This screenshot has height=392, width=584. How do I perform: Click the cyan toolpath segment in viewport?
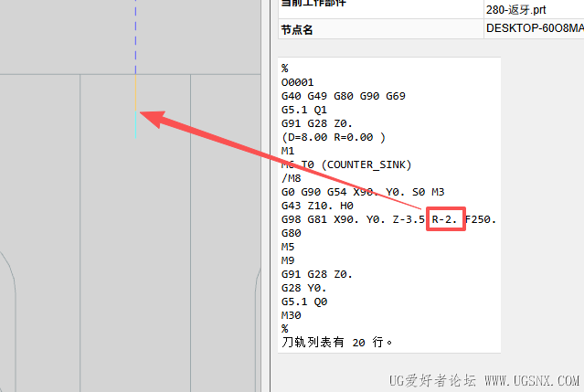(x=135, y=125)
